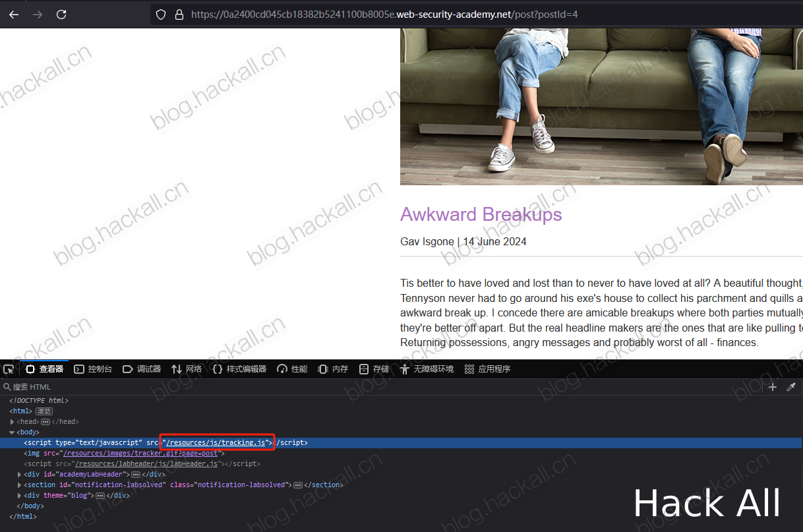
Task: Open the 应用程序 application tab
Action: point(487,369)
